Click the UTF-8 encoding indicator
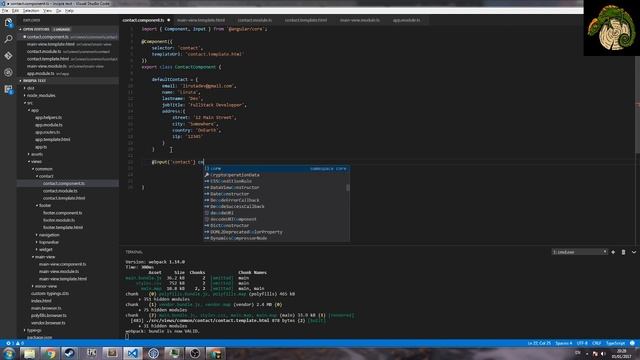The image size is (640, 360). click(x=582, y=343)
